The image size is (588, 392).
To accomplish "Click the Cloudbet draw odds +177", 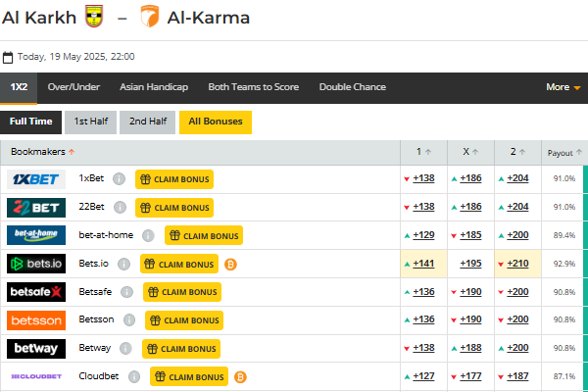I will tap(470, 376).
